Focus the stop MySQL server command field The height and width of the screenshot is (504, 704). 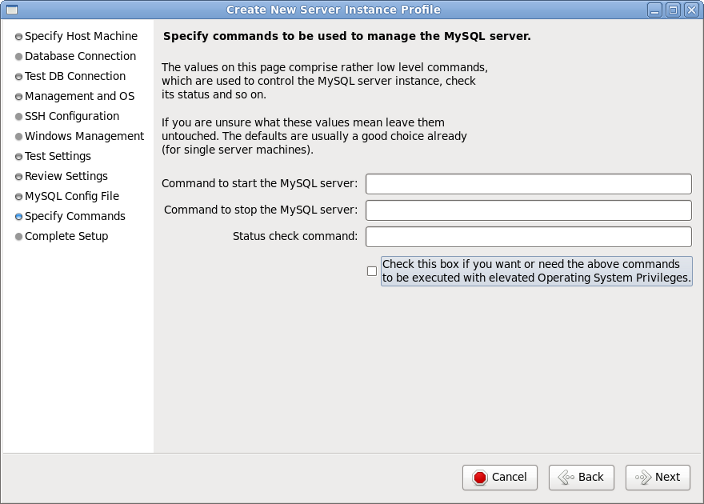click(x=528, y=210)
